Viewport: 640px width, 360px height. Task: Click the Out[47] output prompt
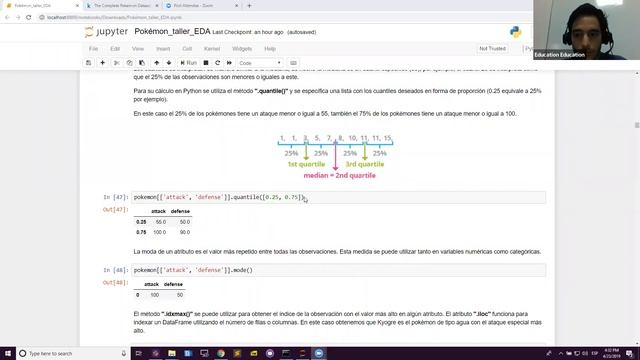(x=116, y=209)
